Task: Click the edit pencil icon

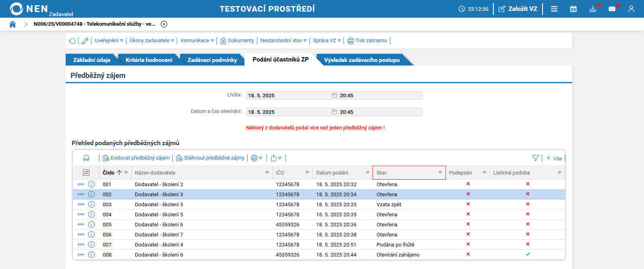Action: [x=85, y=41]
